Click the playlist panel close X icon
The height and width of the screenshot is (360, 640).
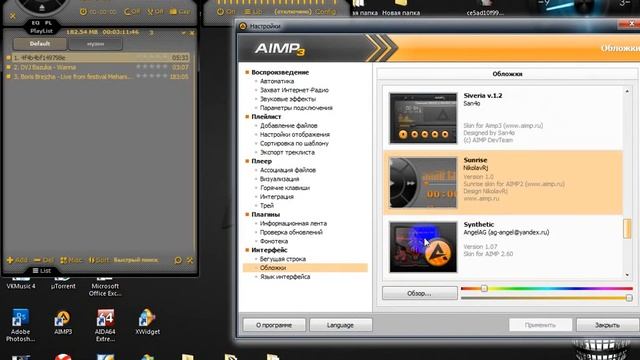tap(192, 33)
